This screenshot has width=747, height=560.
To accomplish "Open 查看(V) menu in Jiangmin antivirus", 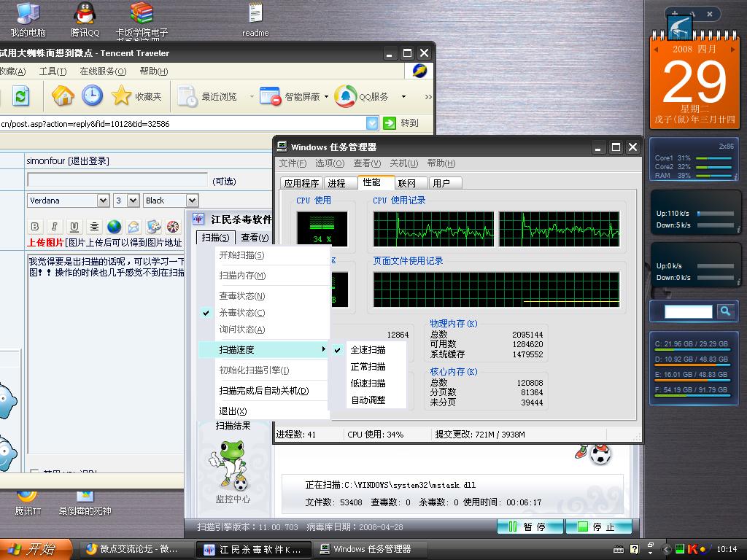I will (x=255, y=237).
